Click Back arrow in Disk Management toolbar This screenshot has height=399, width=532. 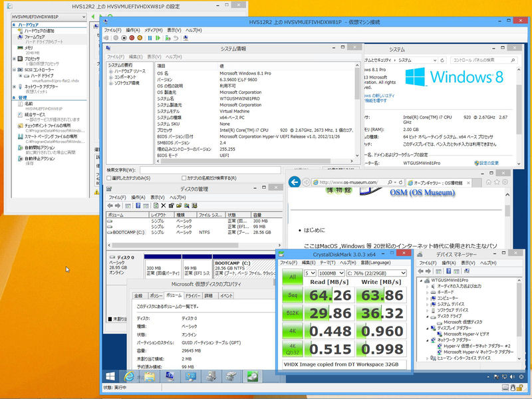coord(110,205)
